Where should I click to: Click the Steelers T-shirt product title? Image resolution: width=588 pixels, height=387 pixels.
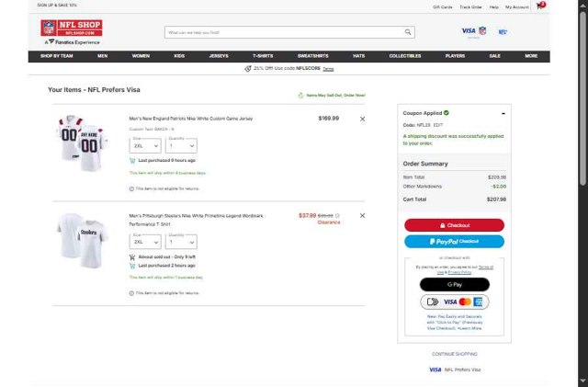(x=196, y=220)
